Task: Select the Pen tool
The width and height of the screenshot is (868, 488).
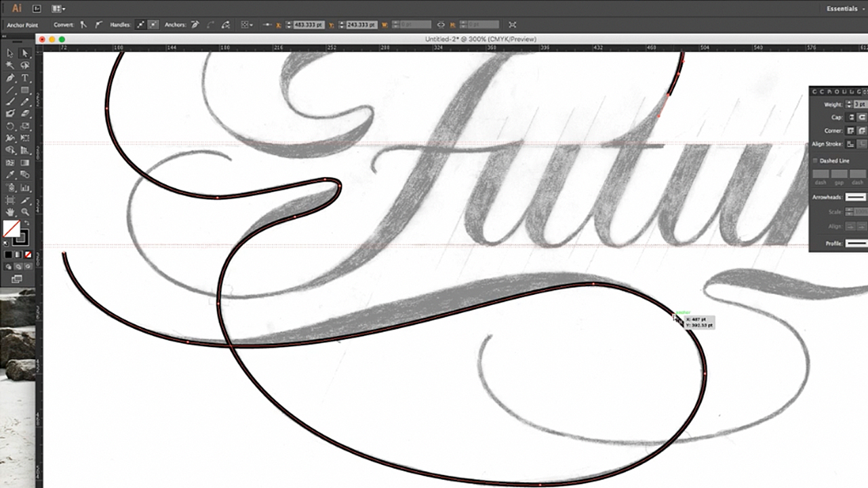Action: click(x=9, y=79)
